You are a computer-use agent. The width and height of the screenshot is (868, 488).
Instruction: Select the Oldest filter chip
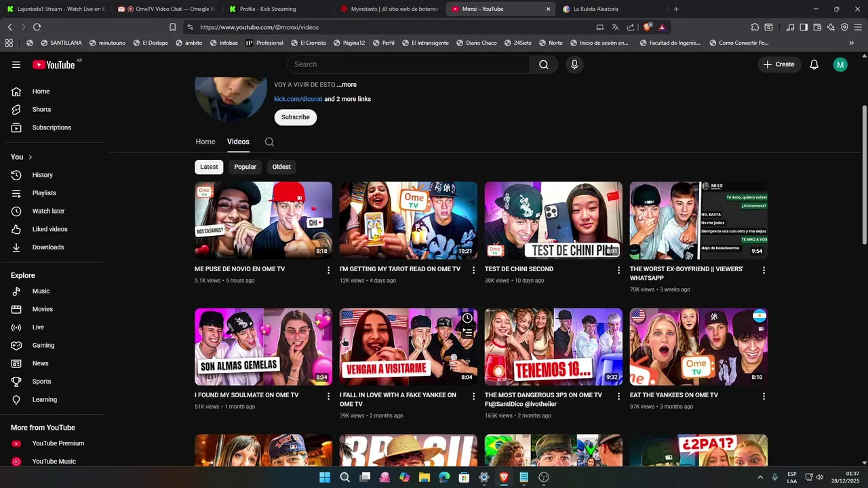[281, 167]
